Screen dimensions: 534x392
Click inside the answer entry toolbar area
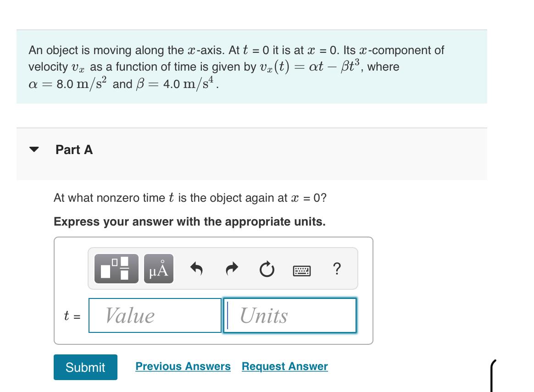[x=222, y=270]
